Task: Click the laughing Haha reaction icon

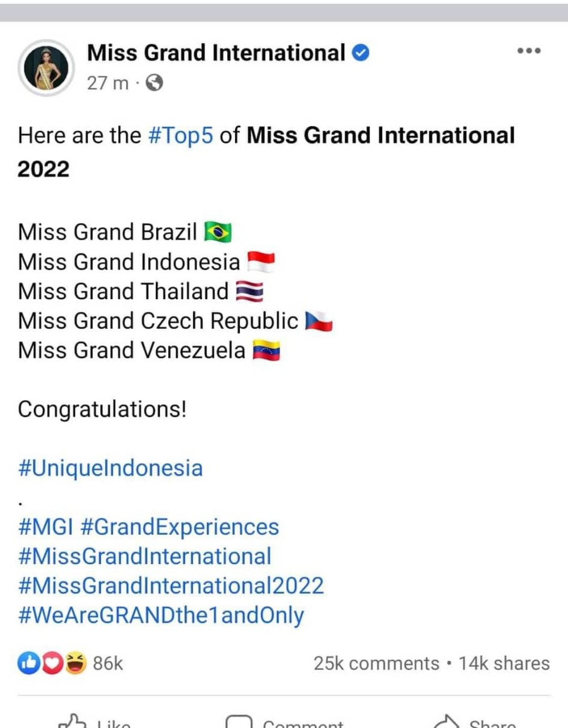Action: [x=75, y=663]
